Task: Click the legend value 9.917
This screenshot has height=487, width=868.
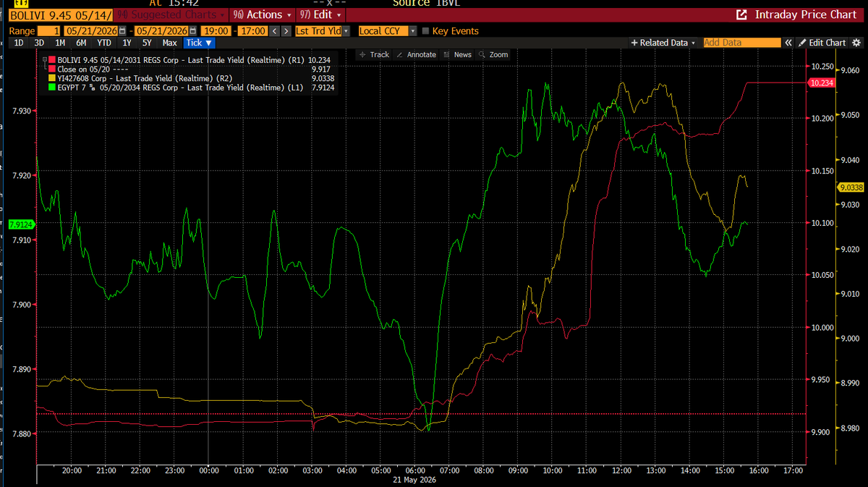Action: click(x=321, y=69)
